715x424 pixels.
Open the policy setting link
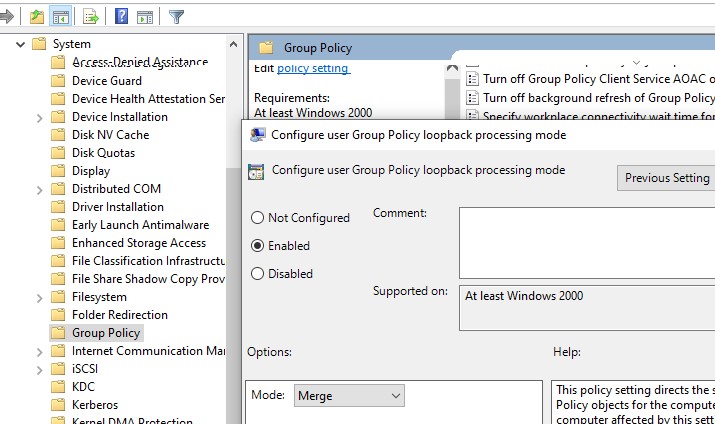313,69
